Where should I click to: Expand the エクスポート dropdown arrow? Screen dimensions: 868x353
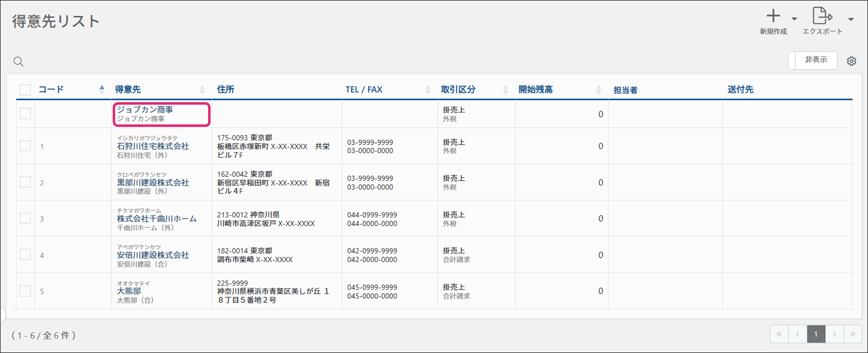click(x=851, y=19)
